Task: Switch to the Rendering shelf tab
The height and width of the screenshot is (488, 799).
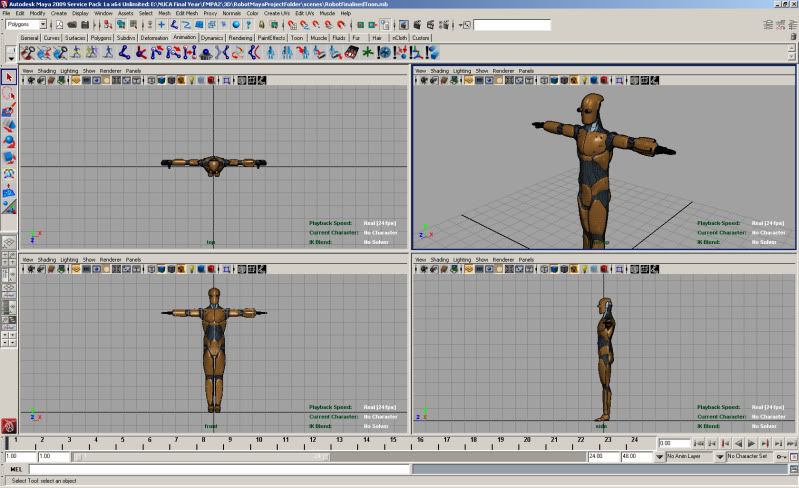Action: click(238, 37)
